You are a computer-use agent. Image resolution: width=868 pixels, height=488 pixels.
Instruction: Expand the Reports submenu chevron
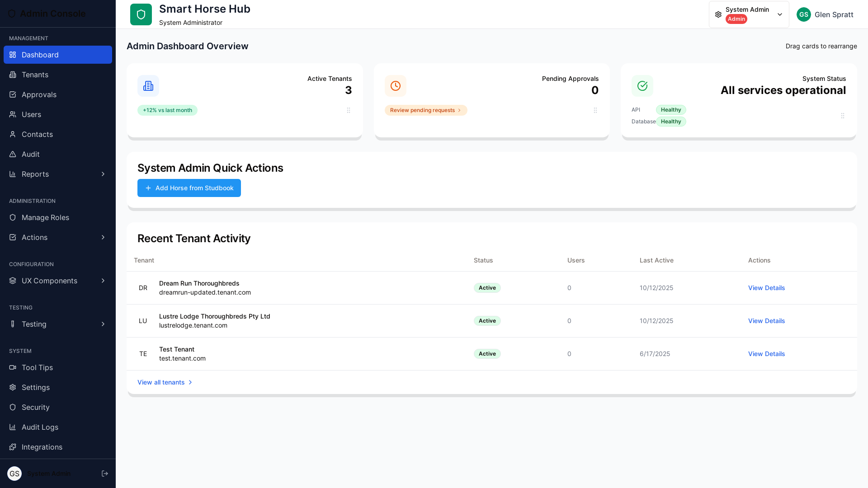103,174
